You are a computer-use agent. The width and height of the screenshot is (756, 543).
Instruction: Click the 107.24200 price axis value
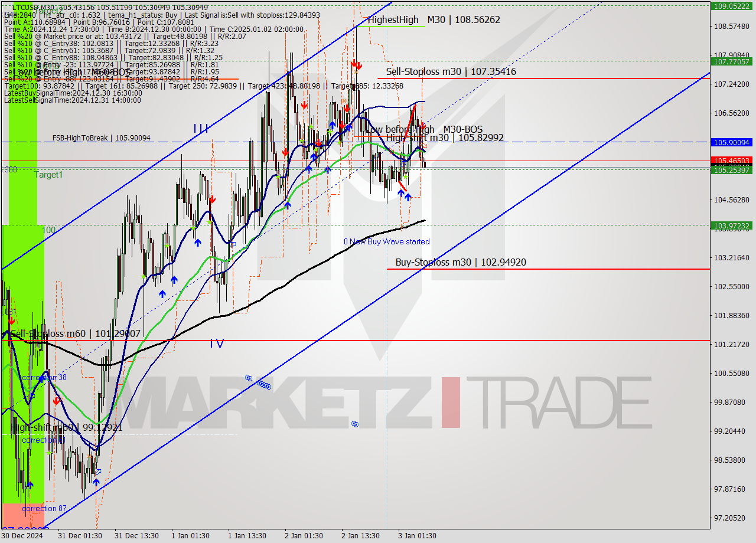click(732, 84)
